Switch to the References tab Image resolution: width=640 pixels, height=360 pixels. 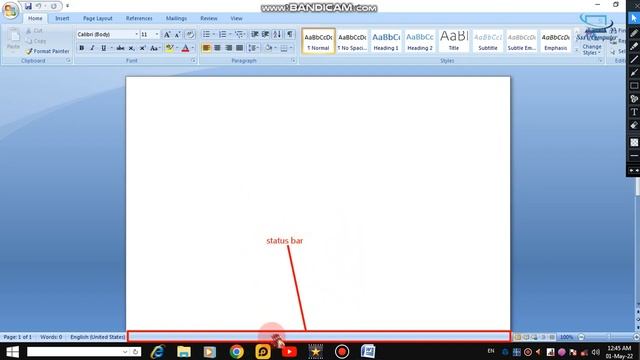(x=139, y=18)
